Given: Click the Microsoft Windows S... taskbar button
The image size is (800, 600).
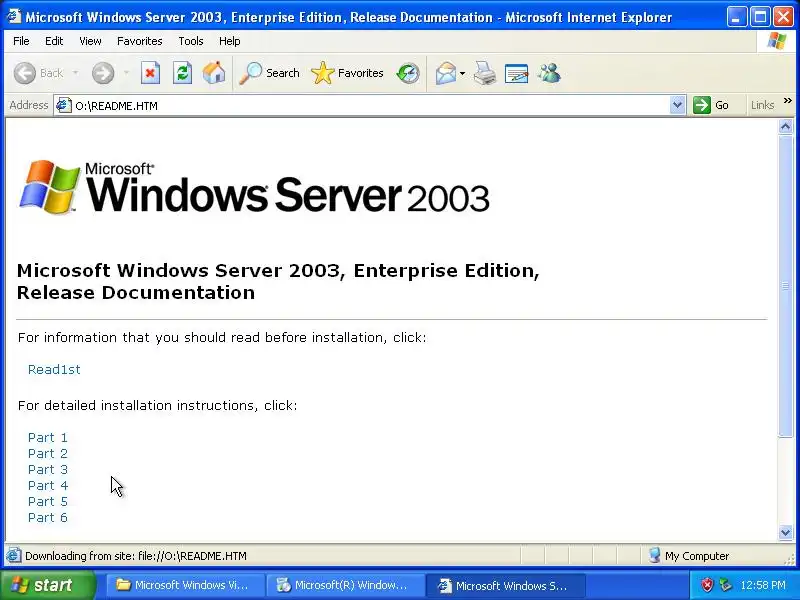Looking at the screenshot, I should tap(505, 585).
